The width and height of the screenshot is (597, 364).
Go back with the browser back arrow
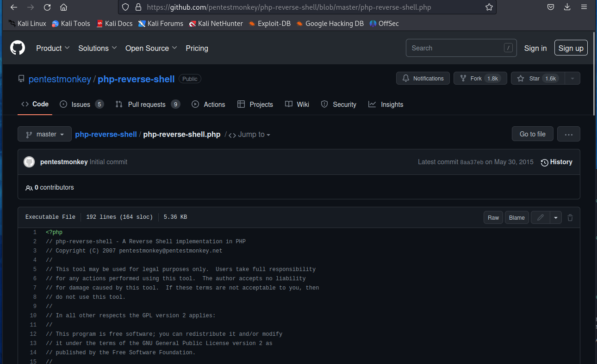pos(14,7)
